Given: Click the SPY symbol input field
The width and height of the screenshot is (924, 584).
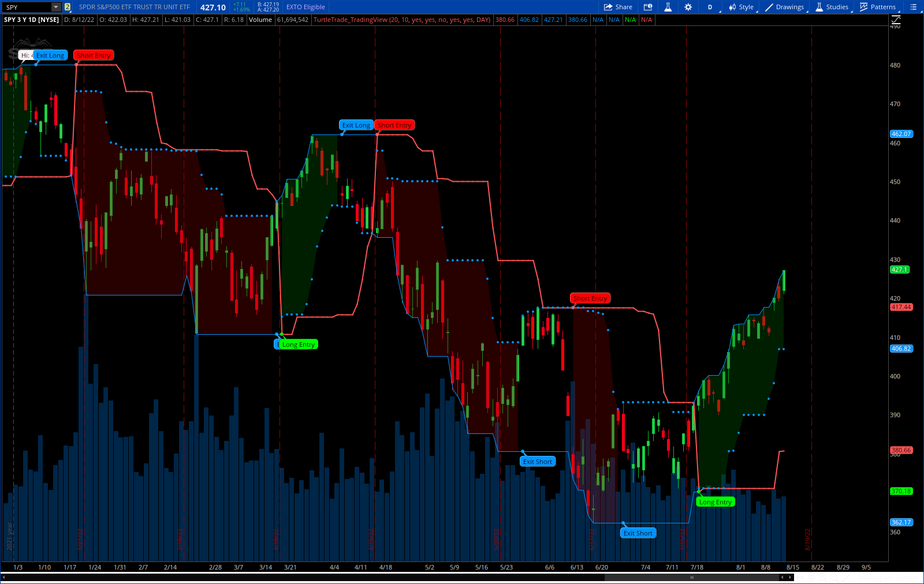Looking at the screenshot, I should [x=27, y=7].
